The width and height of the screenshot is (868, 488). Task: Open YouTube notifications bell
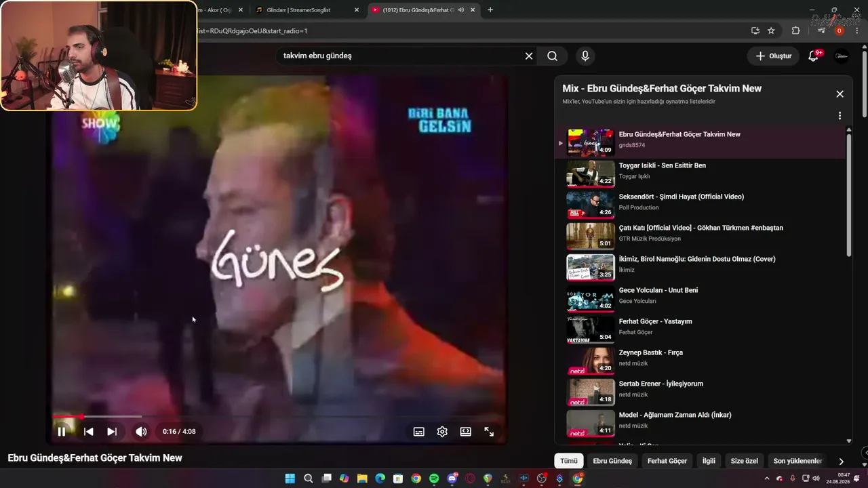813,56
